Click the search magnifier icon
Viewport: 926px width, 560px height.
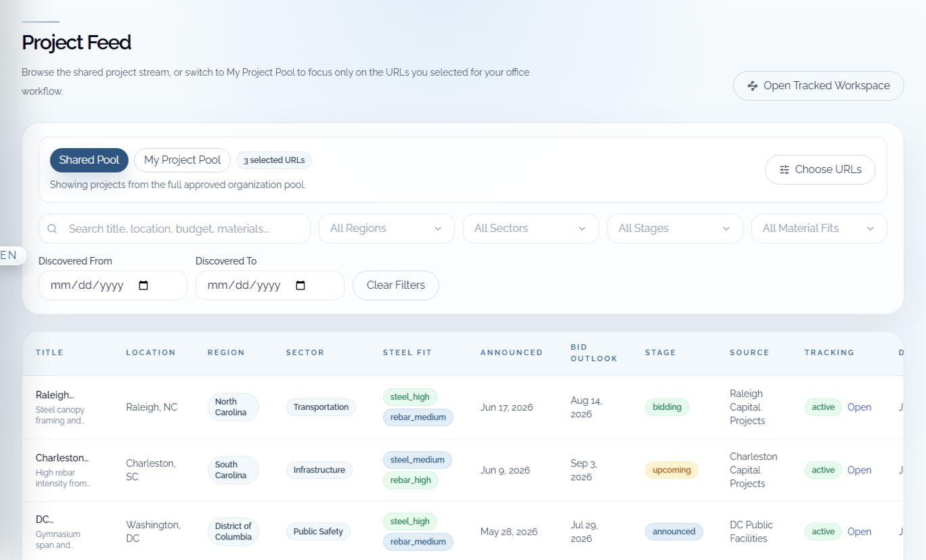pos(52,229)
